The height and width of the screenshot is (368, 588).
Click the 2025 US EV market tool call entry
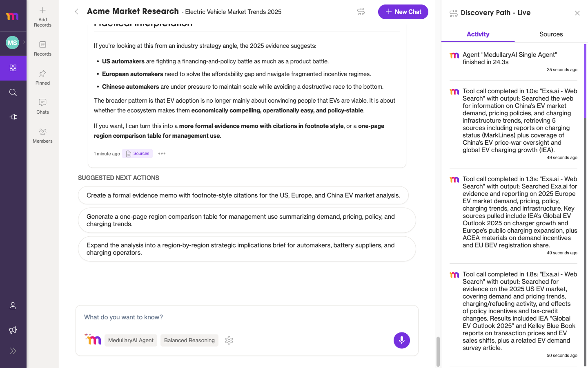point(514,315)
